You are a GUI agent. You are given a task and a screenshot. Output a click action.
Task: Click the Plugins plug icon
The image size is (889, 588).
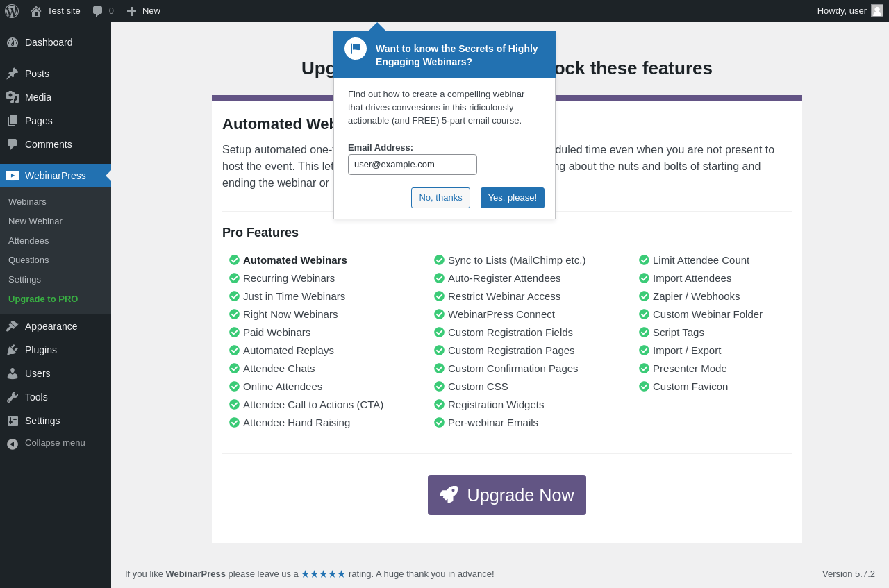pyautogui.click(x=13, y=350)
